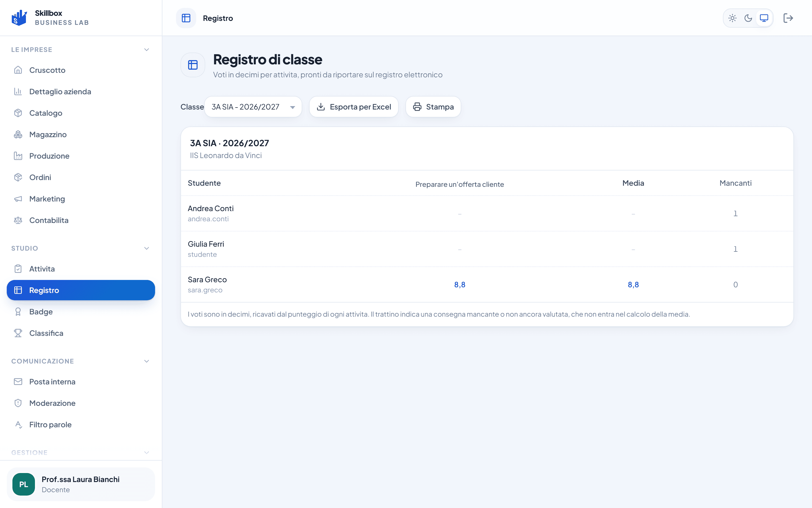Click Sara Greco's Preparare un'offerta cliente grade
Image resolution: width=812 pixels, height=508 pixels.
(460, 284)
